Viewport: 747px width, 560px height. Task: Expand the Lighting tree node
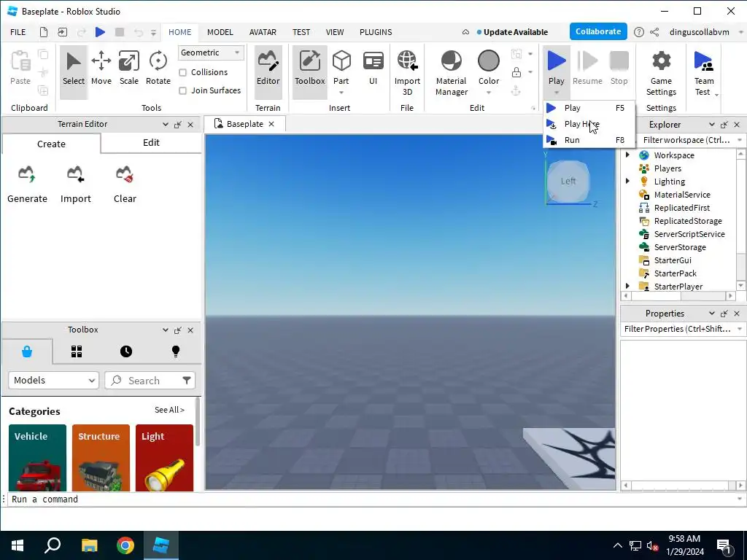(627, 181)
